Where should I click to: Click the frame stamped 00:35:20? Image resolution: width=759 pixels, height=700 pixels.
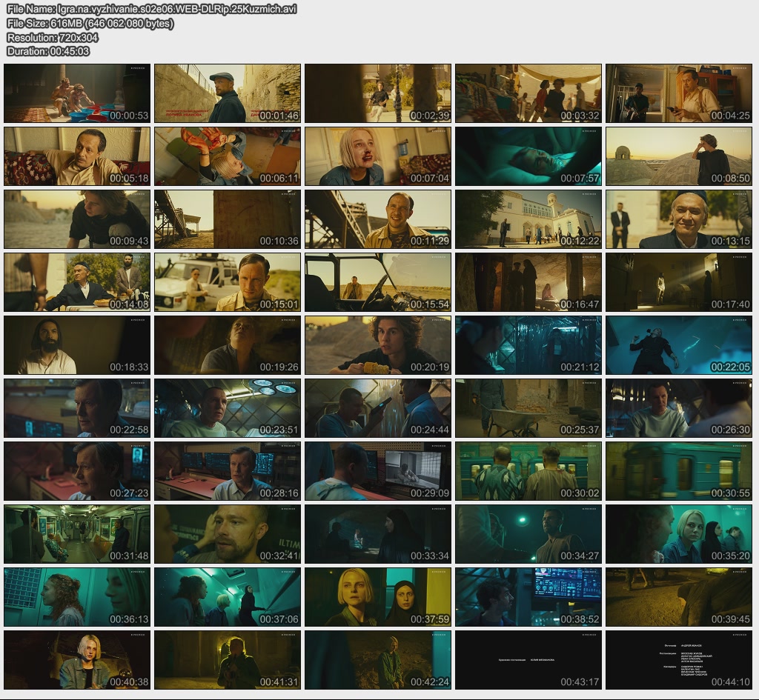pyautogui.click(x=678, y=534)
